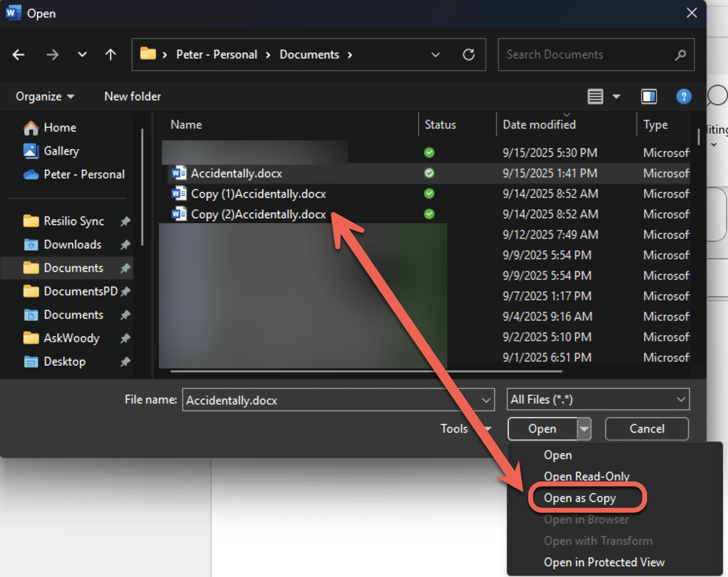Toggle the preview pane icon

649,96
